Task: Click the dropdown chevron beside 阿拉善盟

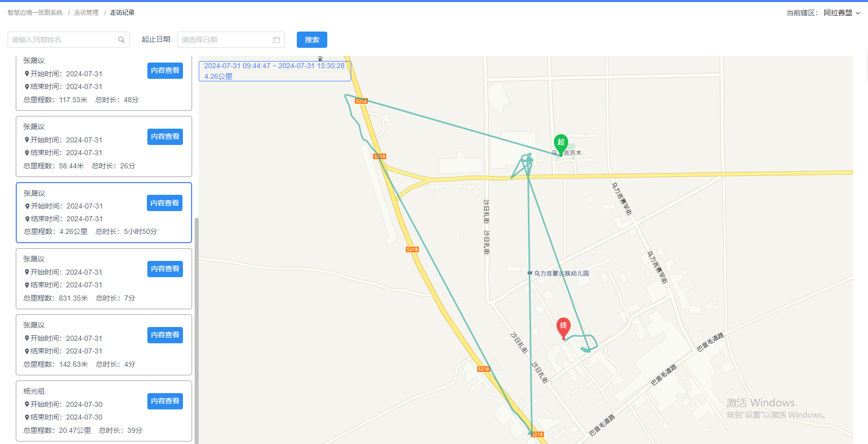Action: click(858, 13)
